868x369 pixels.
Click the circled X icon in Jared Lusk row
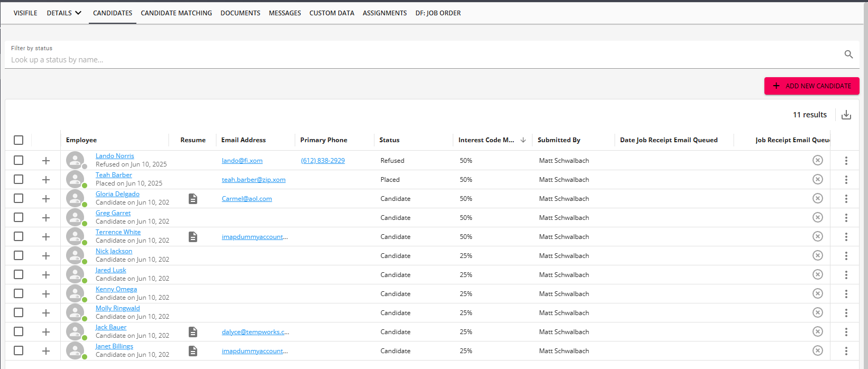[818, 274]
